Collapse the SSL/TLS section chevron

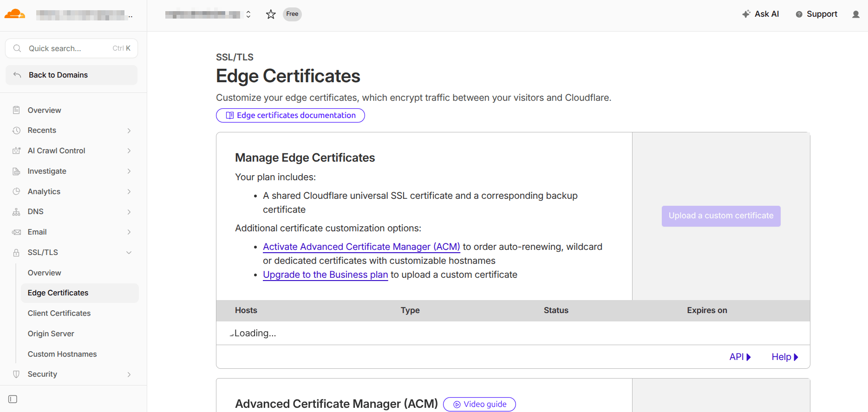tap(129, 252)
